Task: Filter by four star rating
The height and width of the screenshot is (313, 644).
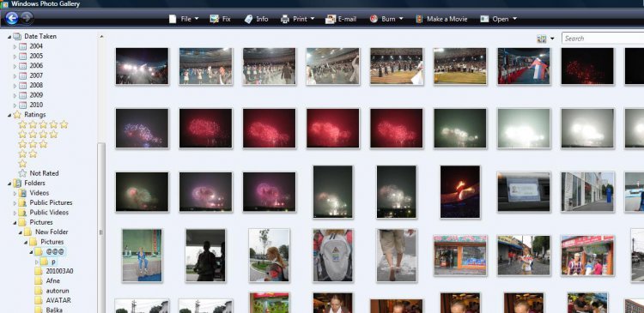Action: 38,134
